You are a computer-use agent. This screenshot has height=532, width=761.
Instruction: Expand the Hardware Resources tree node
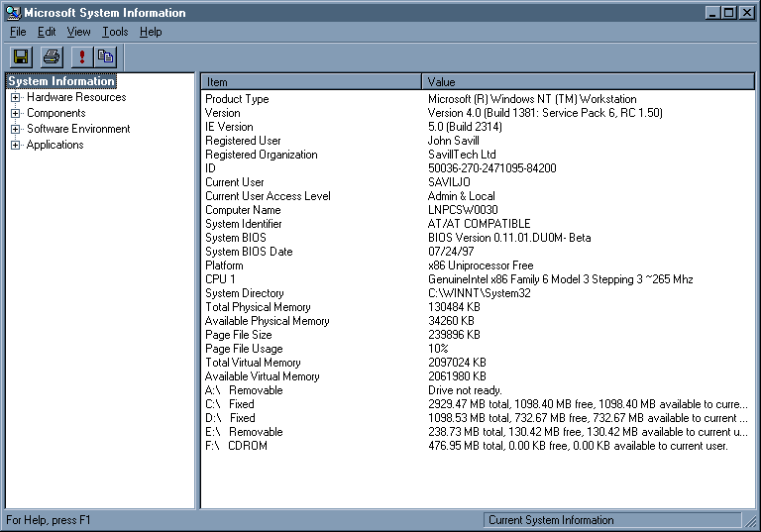point(16,97)
